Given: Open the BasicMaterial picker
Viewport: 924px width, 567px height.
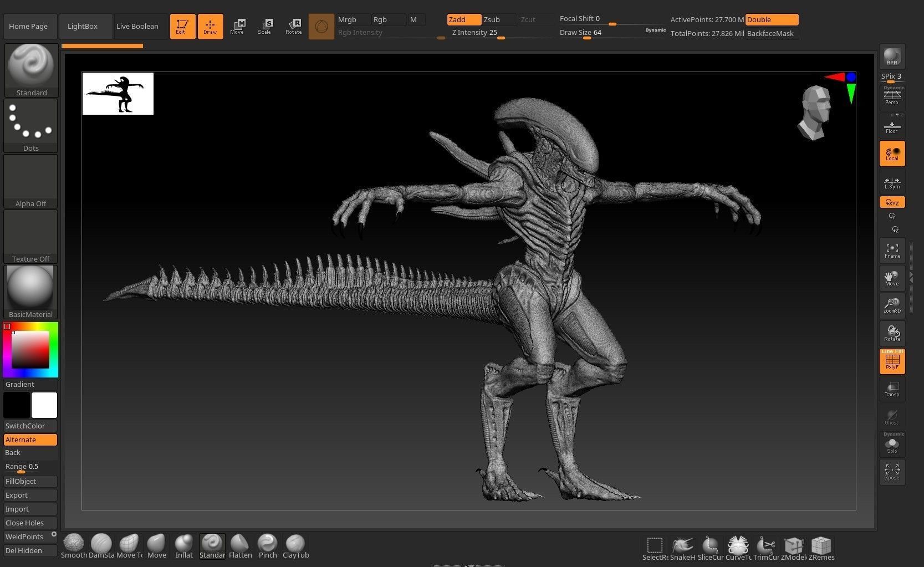Looking at the screenshot, I should point(31,292).
